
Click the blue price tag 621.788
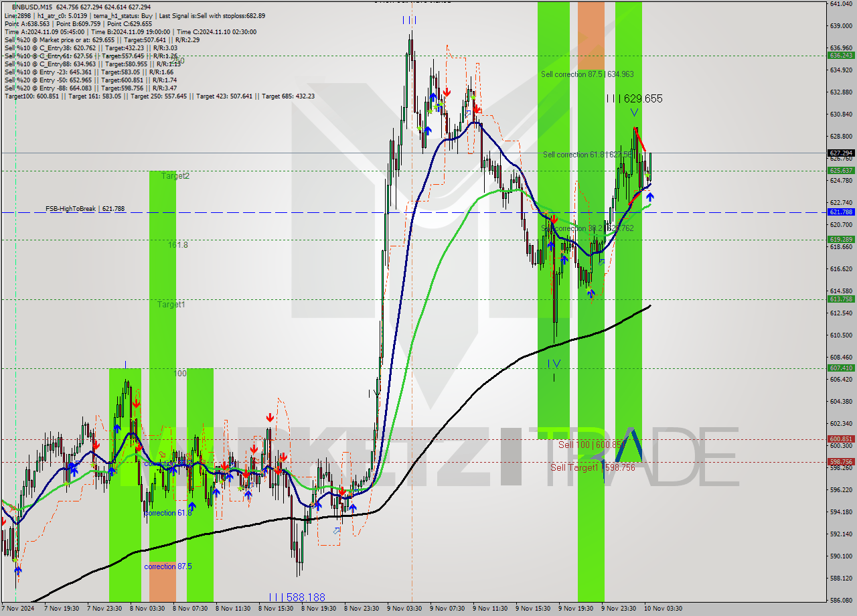841,212
